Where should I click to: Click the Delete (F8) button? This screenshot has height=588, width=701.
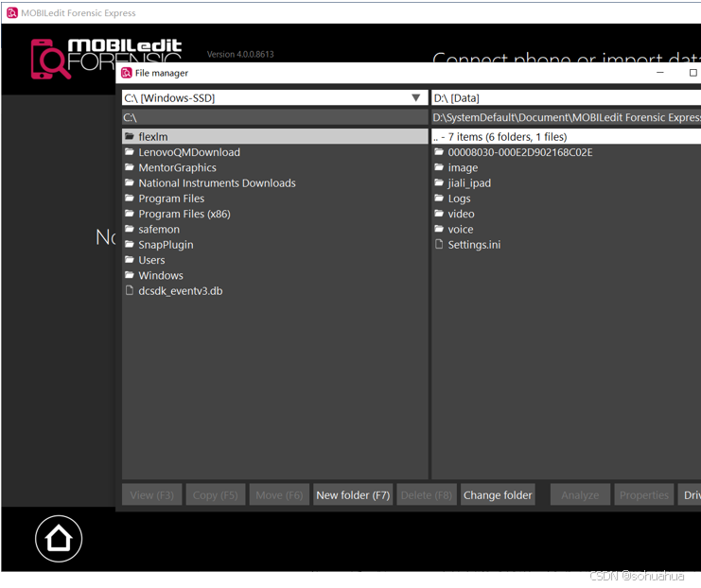point(427,494)
